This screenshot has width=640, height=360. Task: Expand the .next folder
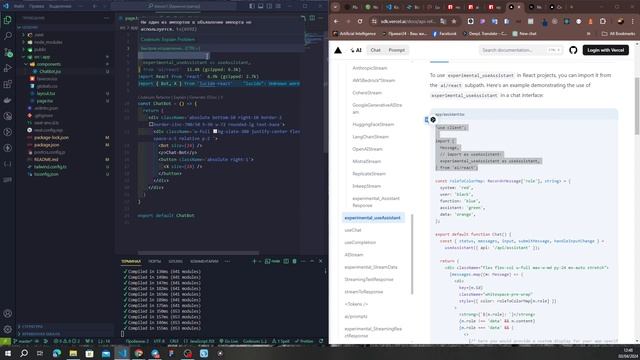23,35
